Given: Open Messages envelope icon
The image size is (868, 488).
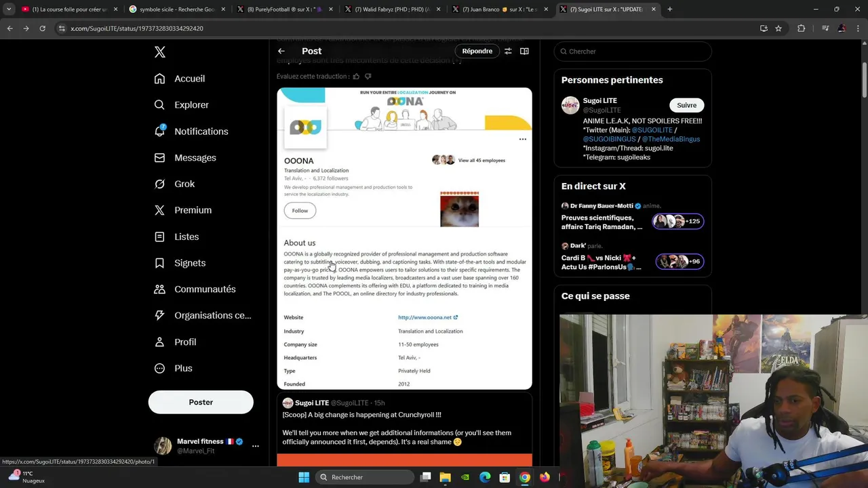Looking at the screenshot, I should [159, 157].
